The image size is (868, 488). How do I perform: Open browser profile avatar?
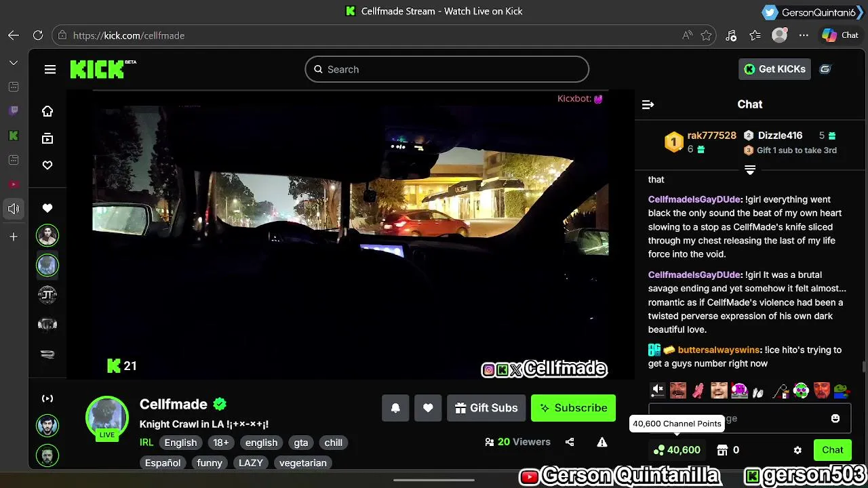[780, 35]
